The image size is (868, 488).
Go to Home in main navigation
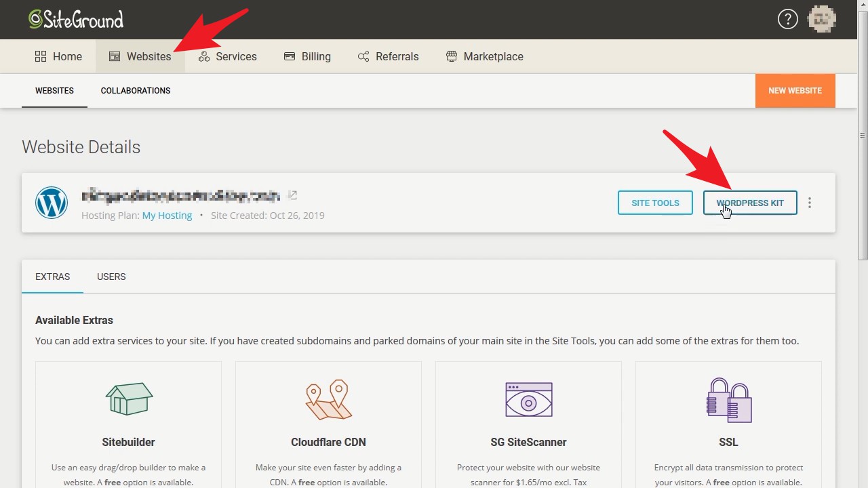tap(58, 56)
